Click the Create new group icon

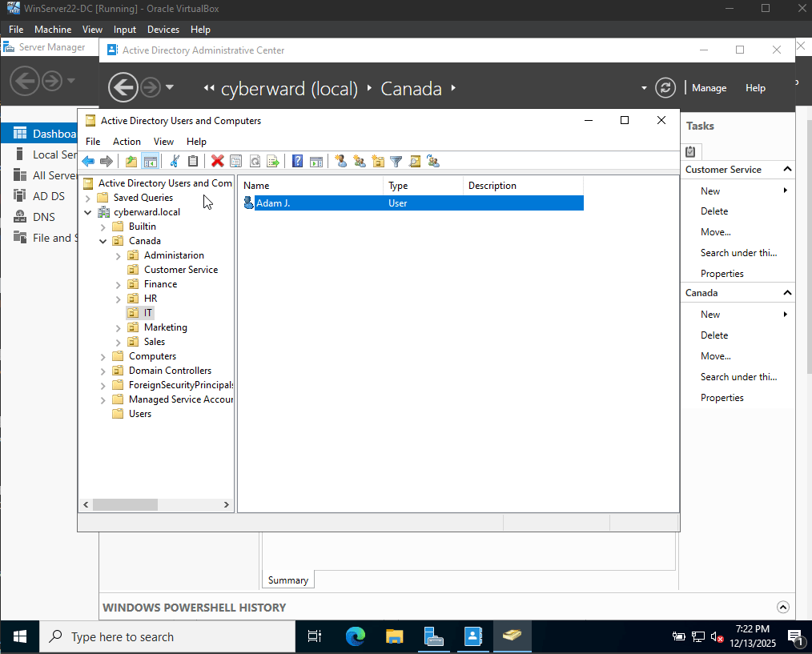[360, 161]
